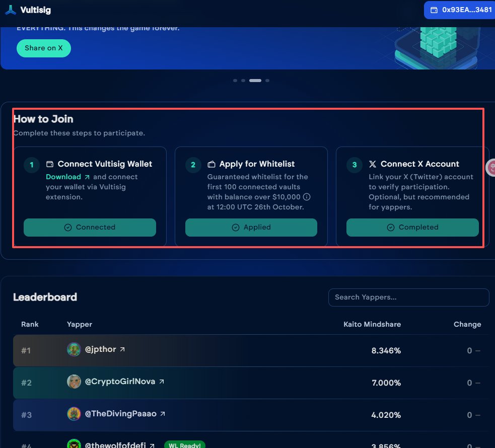Click the #2 rank cell

point(26,383)
